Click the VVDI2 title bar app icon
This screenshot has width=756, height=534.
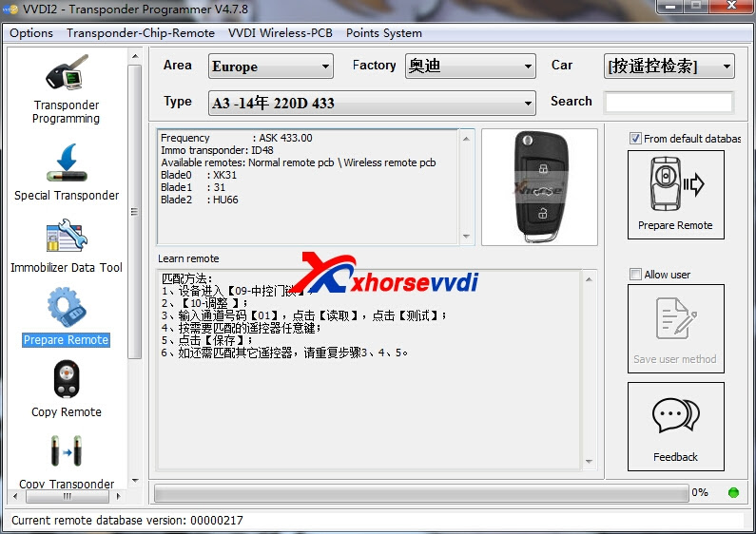point(10,10)
